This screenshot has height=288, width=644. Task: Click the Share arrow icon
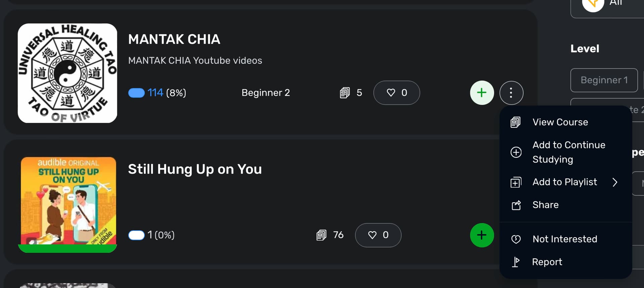tap(516, 205)
